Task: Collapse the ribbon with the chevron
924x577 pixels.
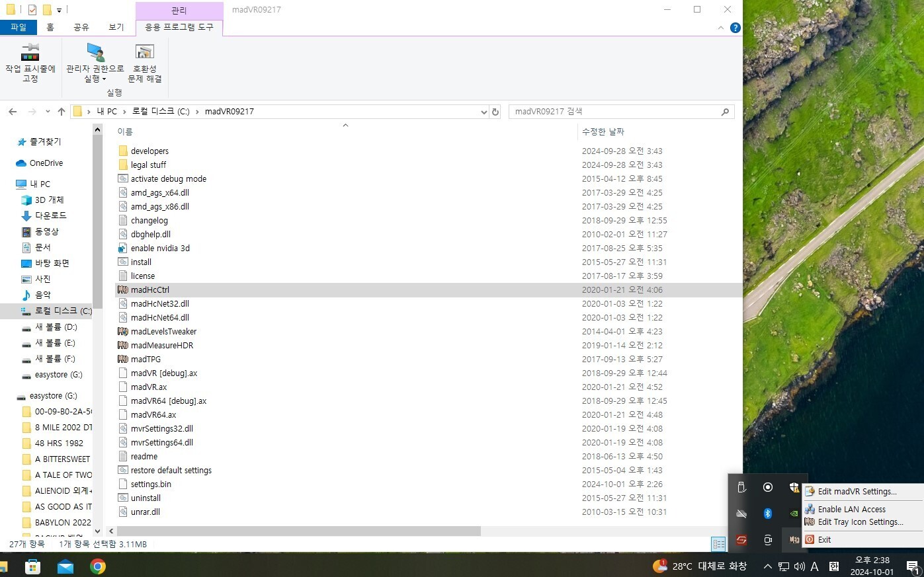Action: click(721, 28)
